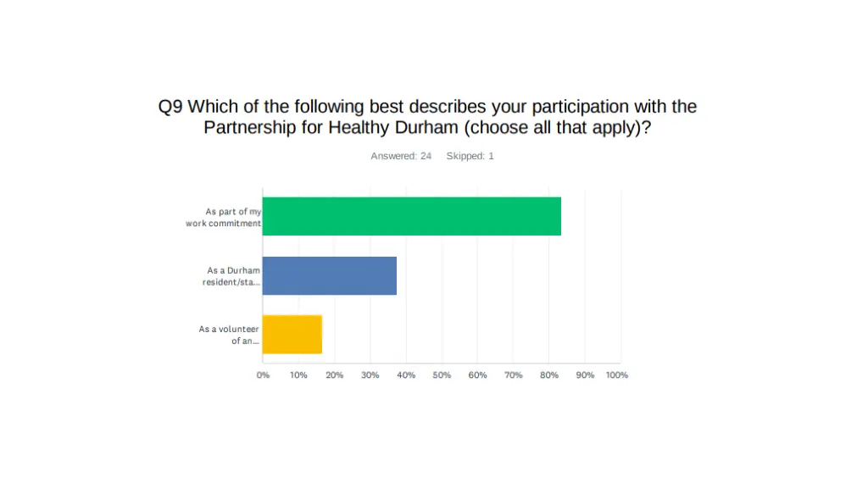
Task: Click the Q9 question title text
Action: (427, 117)
